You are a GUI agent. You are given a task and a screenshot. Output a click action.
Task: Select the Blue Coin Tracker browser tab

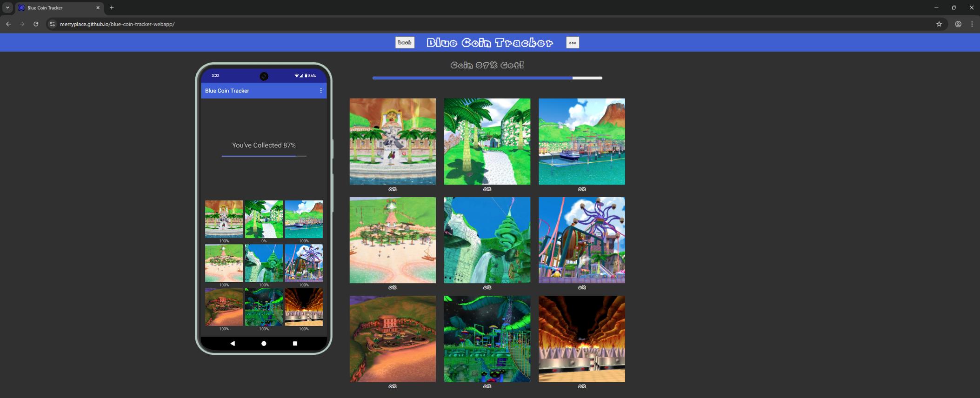[59, 8]
